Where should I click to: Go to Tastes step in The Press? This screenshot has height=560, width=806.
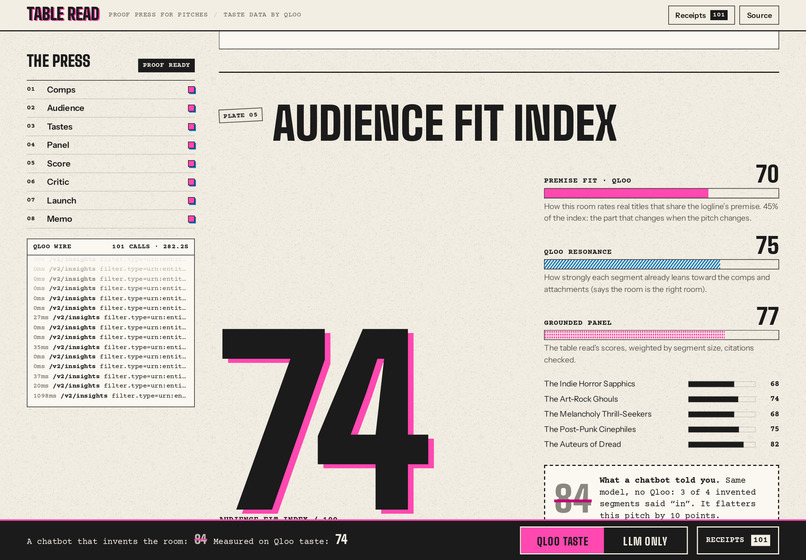(x=111, y=127)
